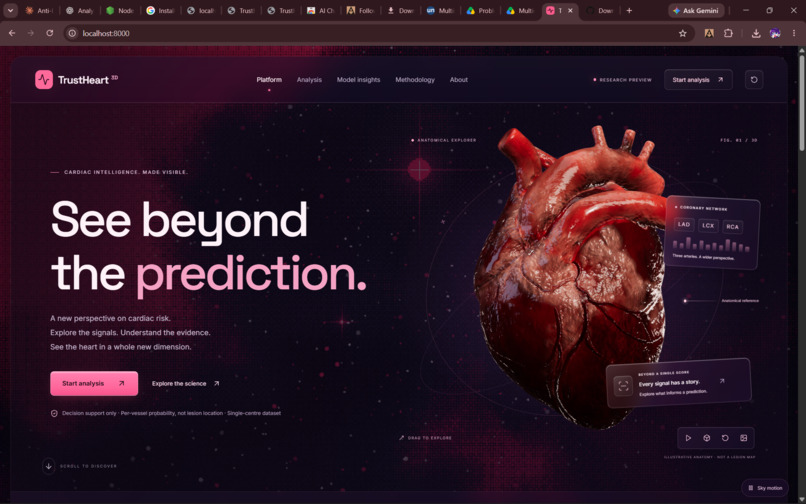
Task: Reset heart view with viewer rotate-back icon
Action: (x=725, y=438)
